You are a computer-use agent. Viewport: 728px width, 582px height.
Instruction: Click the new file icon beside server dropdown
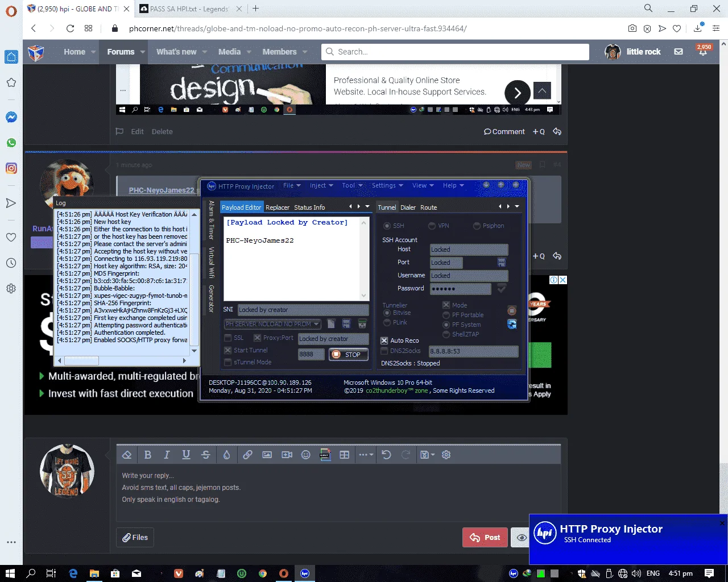(331, 324)
